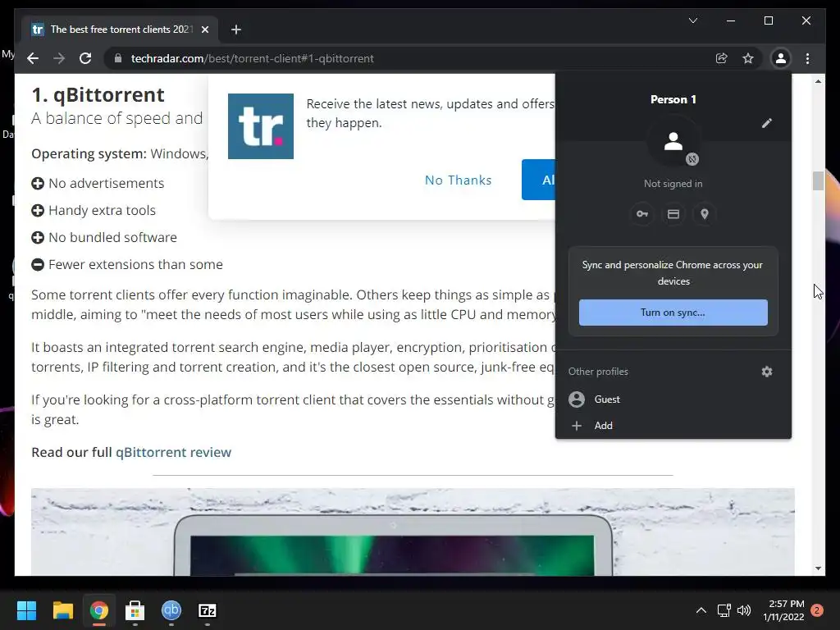Open qBittorrent from the taskbar

[171, 610]
